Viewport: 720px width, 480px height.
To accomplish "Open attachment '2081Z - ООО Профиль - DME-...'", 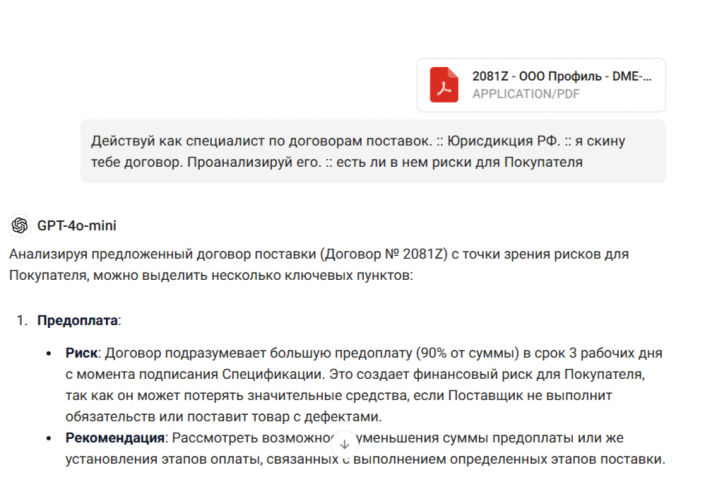I will coord(541,85).
